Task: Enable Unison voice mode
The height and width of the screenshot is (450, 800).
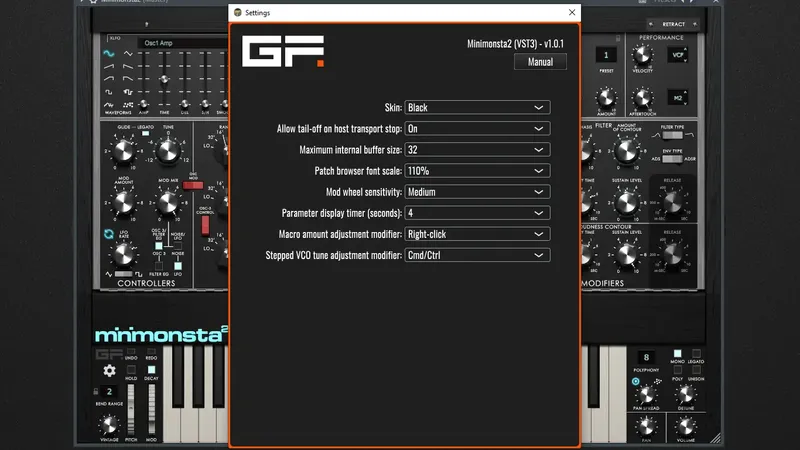Action: (696, 370)
